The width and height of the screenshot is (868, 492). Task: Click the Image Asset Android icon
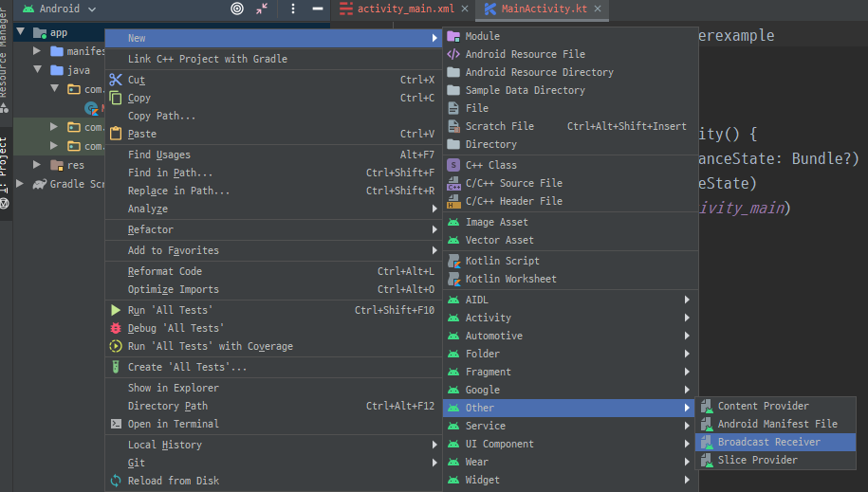pos(453,222)
